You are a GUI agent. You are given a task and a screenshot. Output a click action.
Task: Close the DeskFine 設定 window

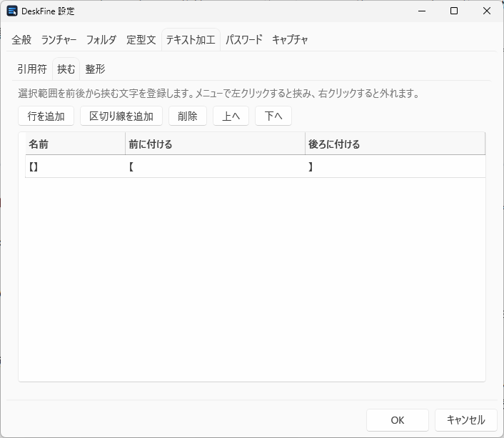tap(487, 11)
